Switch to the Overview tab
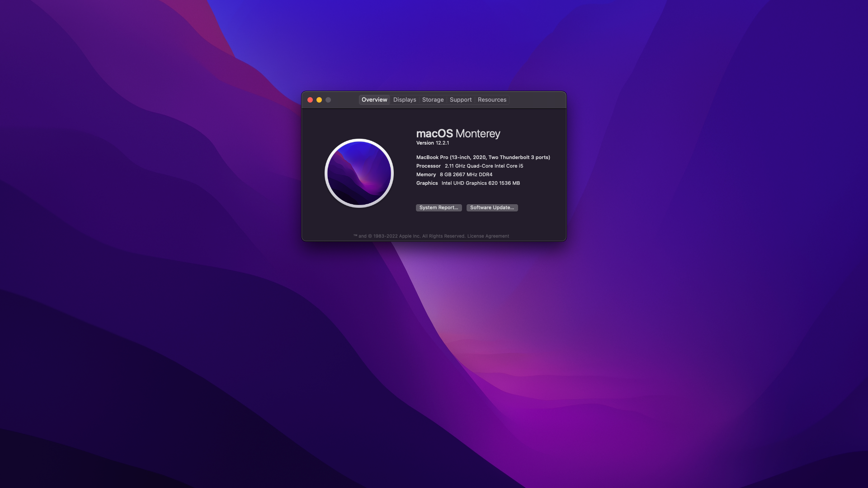Viewport: 868px width, 488px height. pyautogui.click(x=374, y=100)
